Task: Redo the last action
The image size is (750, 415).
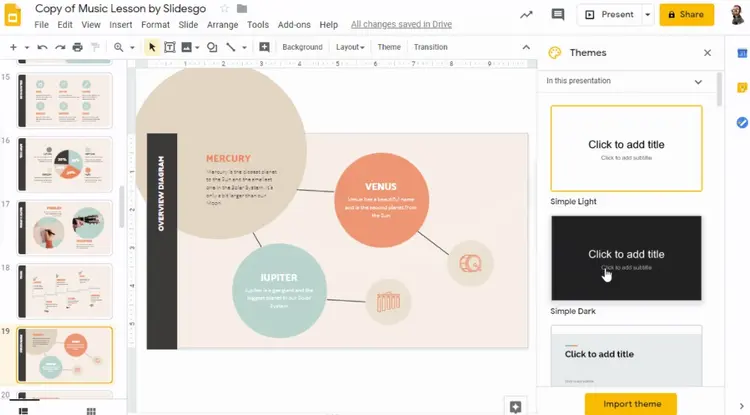Action: click(x=60, y=47)
